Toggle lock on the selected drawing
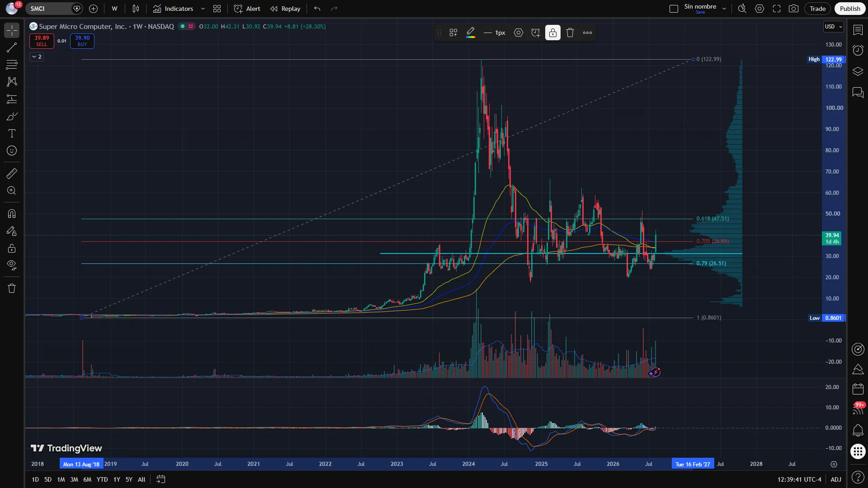 coord(553,33)
